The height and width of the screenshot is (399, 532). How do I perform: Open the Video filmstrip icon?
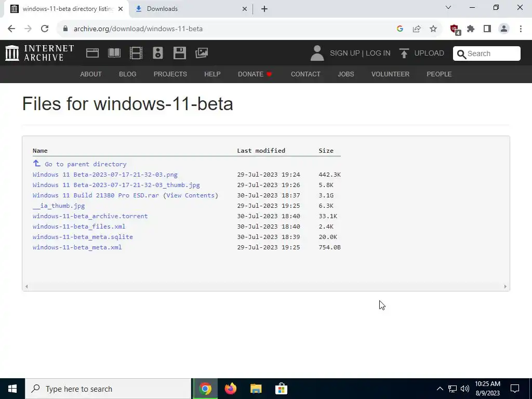136,53
